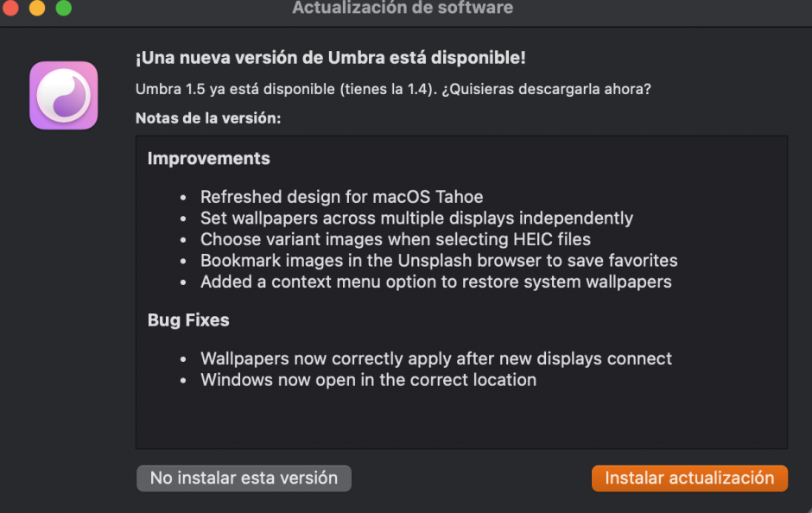812x513 pixels.
Task: Click the Notas de la versión label
Action: (208, 118)
